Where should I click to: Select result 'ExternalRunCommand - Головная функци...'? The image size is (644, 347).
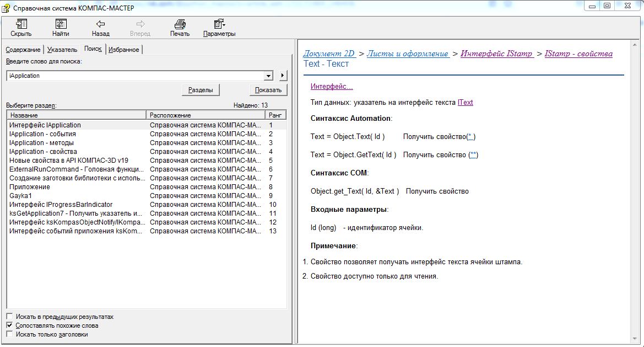147,169
